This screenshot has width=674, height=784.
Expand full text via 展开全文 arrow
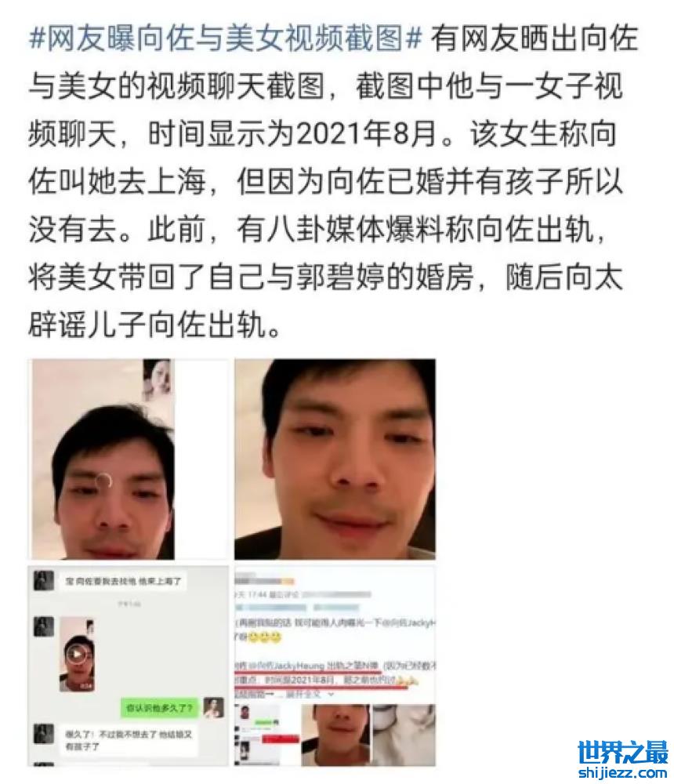[310, 695]
